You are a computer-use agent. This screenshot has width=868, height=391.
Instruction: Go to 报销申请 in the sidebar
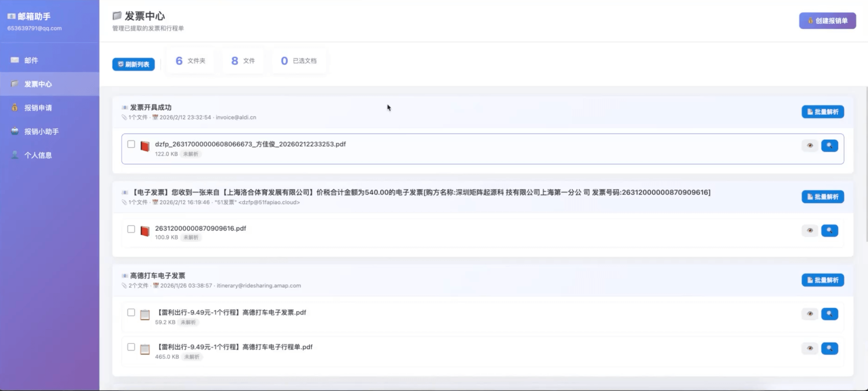pyautogui.click(x=50, y=108)
